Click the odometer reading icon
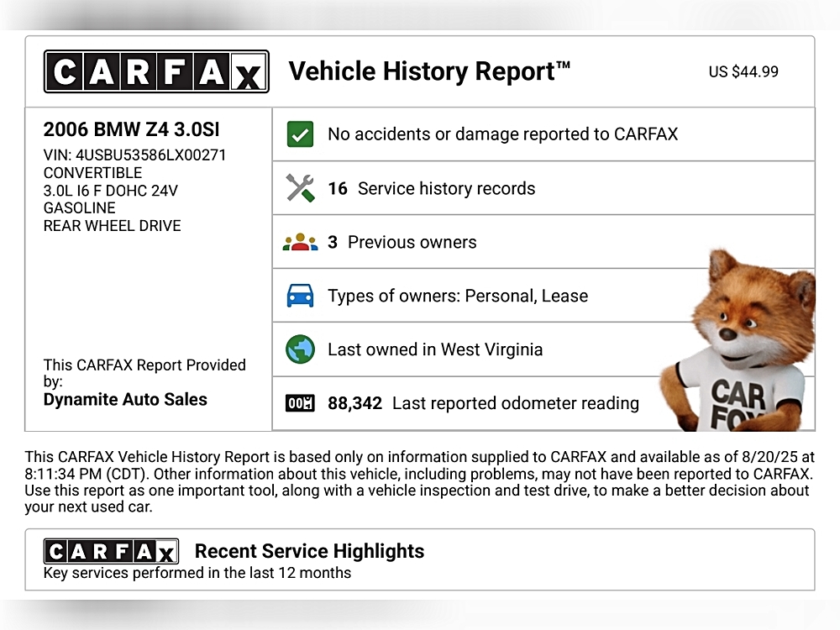840x630 pixels. (x=300, y=403)
